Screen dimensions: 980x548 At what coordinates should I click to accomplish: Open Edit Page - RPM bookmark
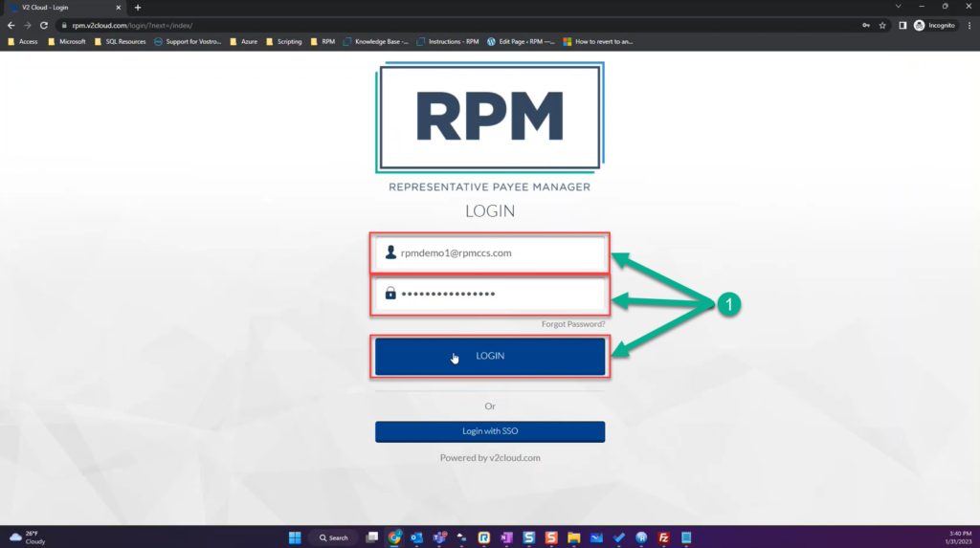[521, 42]
